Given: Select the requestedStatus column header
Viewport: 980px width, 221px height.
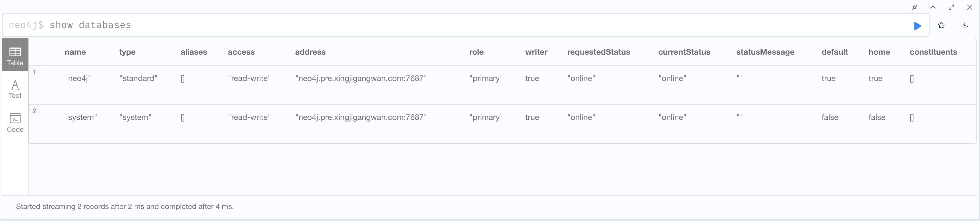Looking at the screenshot, I should click(x=598, y=52).
